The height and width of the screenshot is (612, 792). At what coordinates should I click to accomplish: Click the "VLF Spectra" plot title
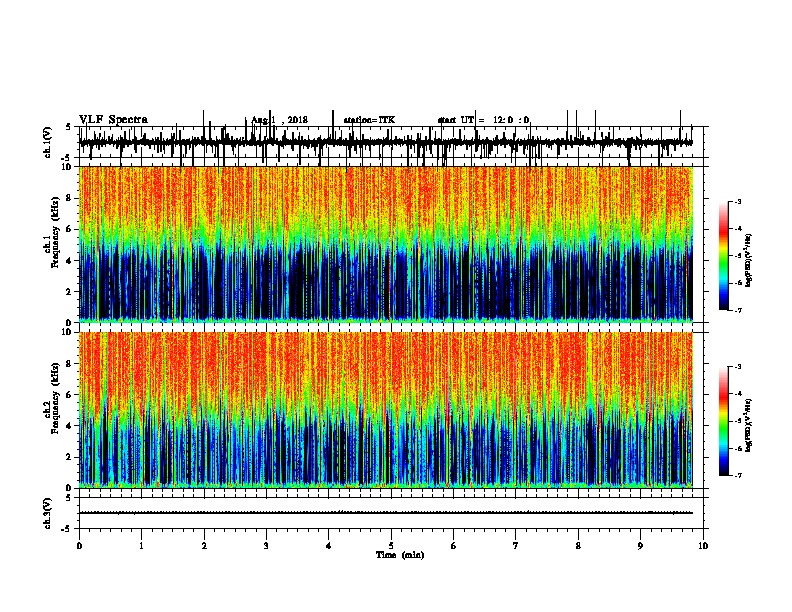(113, 120)
